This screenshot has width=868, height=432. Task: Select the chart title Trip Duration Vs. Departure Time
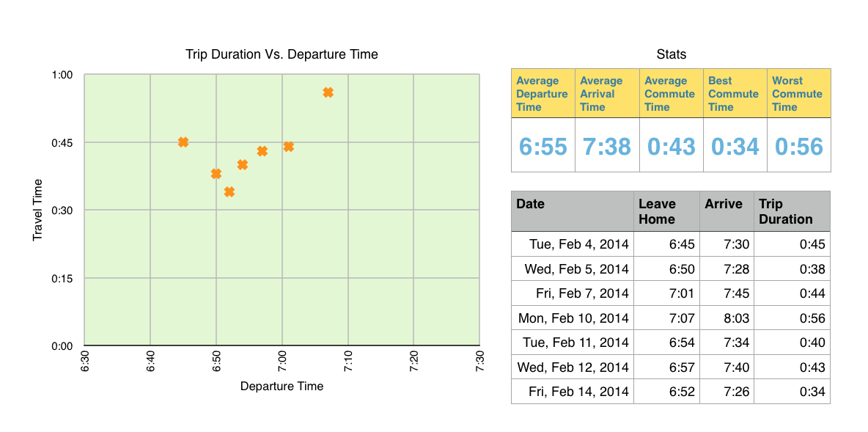pyautogui.click(x=282, y=54)
